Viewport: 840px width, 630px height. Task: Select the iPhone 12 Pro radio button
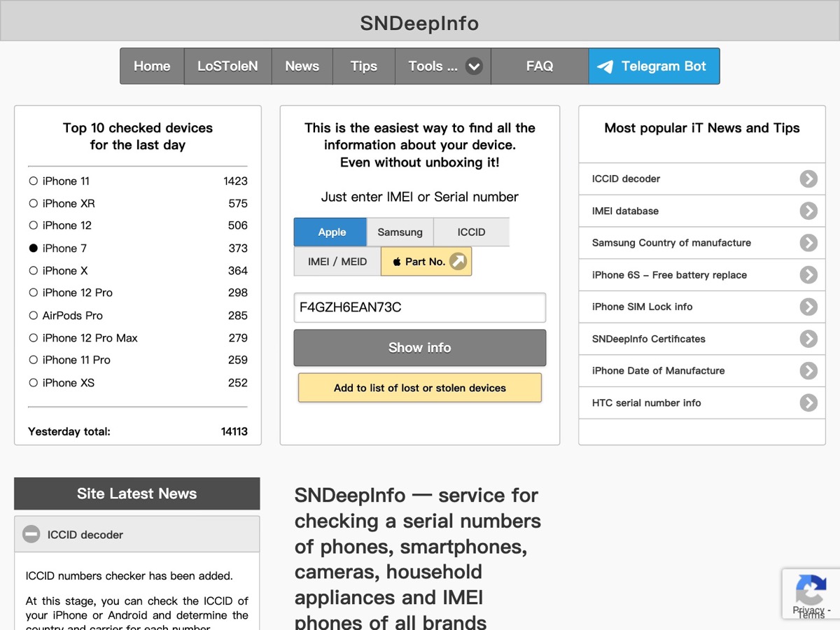click(x=33, y=293)
